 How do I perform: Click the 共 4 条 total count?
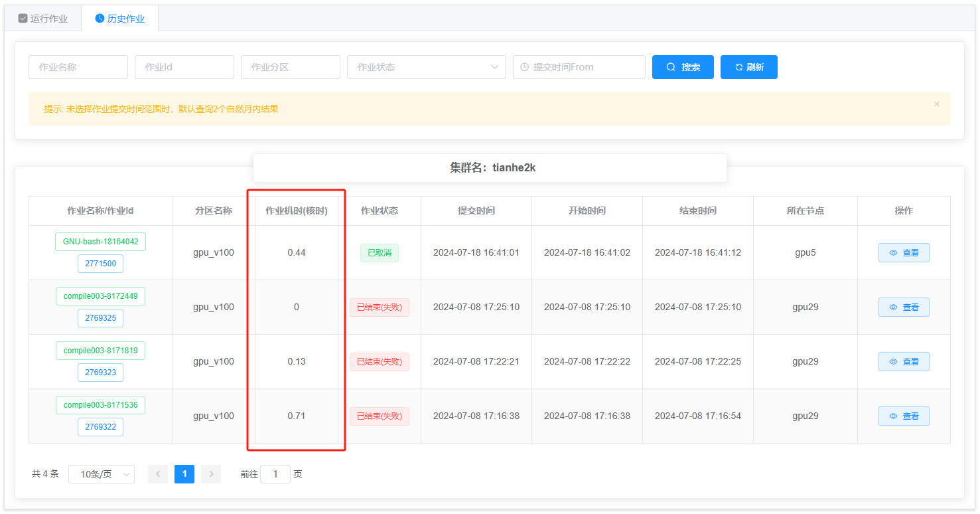(x=45, y=474)
